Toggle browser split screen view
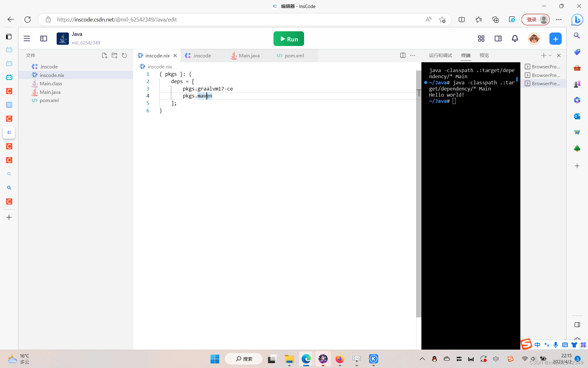The height and width of the screenshot is (368, 588). pos(462,20)
